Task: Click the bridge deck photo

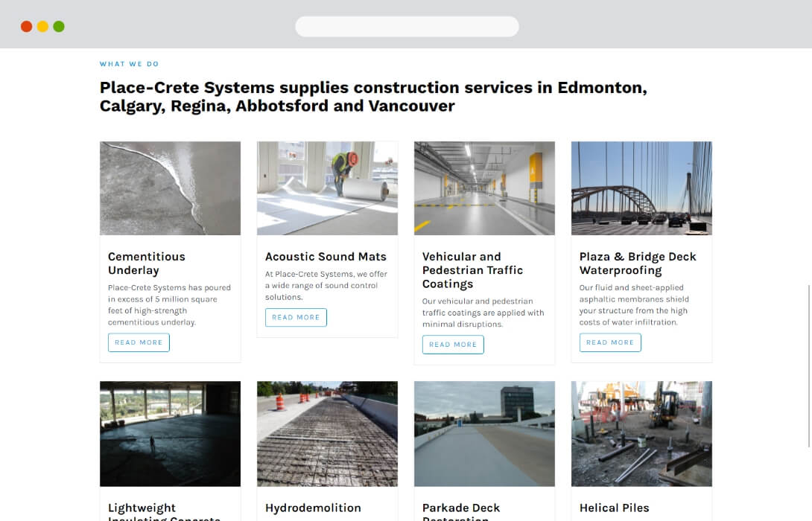Action: click(641, 188)
